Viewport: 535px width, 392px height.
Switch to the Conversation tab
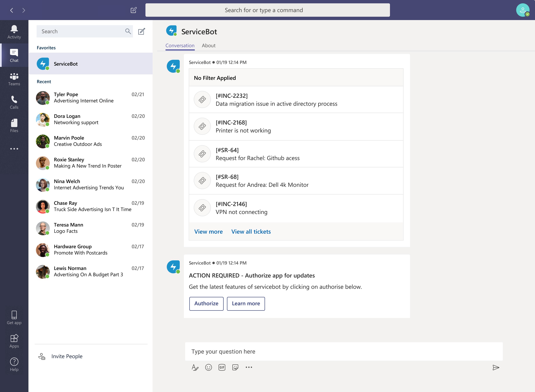coord(180,46)
